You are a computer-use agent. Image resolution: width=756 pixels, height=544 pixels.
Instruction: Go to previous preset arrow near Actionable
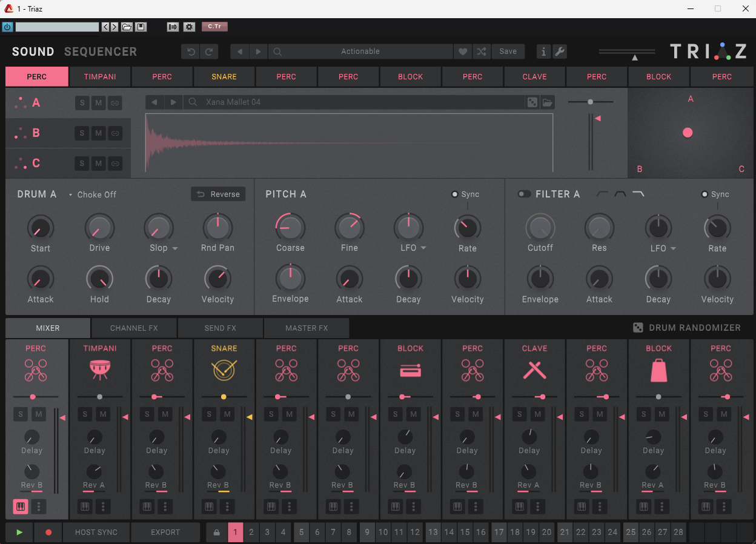240,51
